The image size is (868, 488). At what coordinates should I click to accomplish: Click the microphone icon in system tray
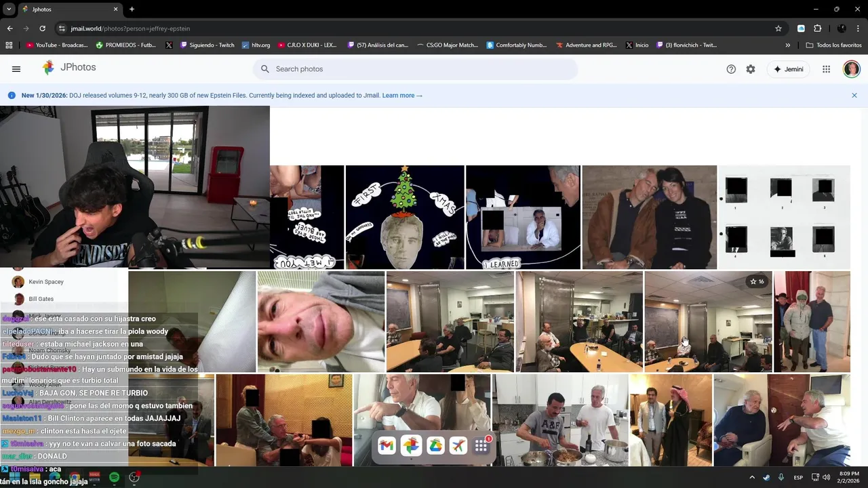click(781, 477)
